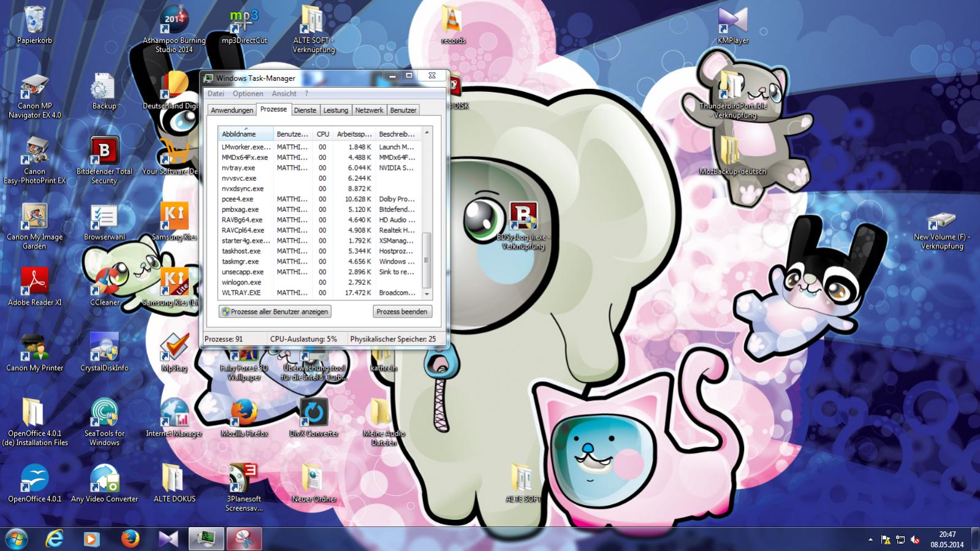Select the WLTRAY.EXE process row

coord(319,293)
